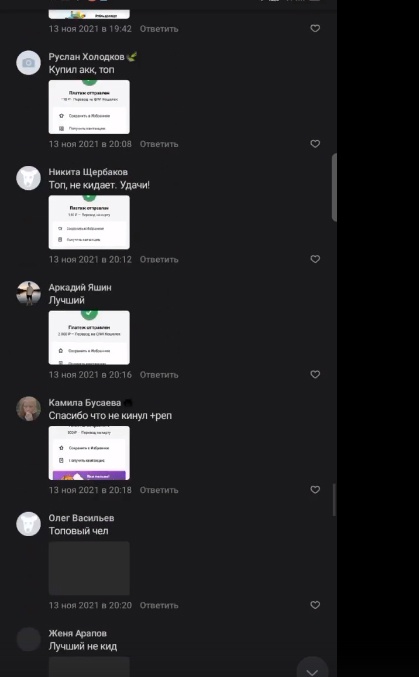Toggle like on the 19:42 comment
This screenshot has height=677, width=419.
315,28
